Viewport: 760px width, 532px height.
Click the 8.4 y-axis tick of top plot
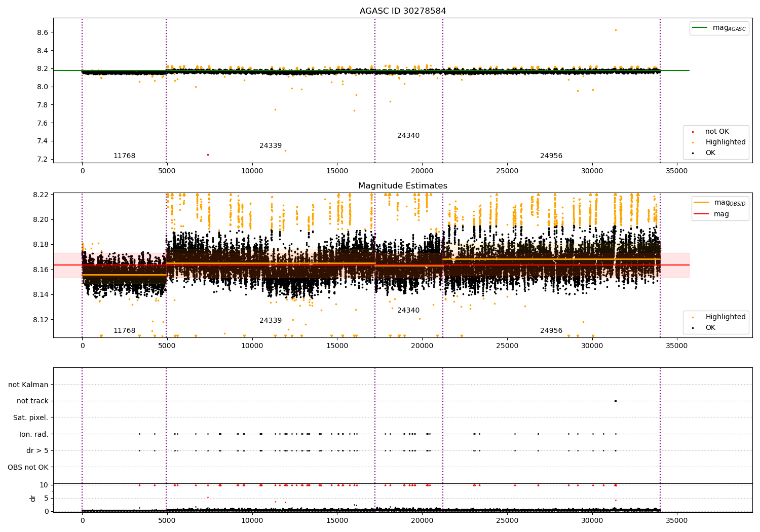click(42, 51)
